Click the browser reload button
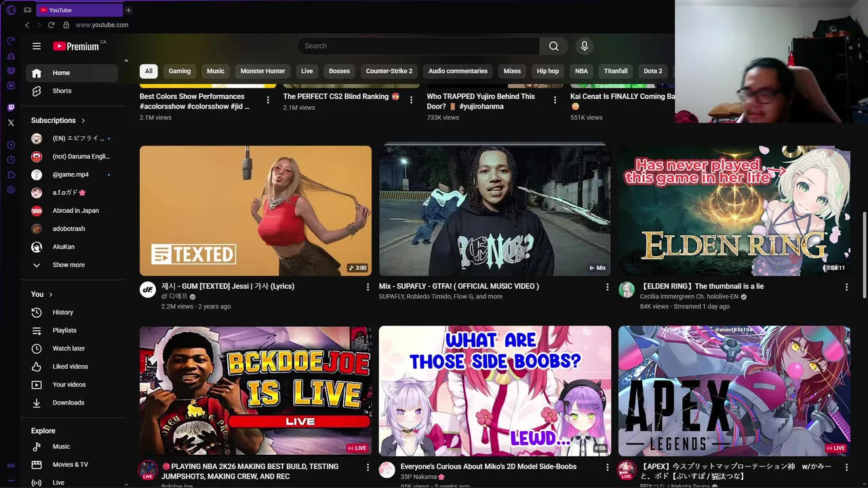Image resolution: width=868 pixels, height=488 pixels. point(51,25)
